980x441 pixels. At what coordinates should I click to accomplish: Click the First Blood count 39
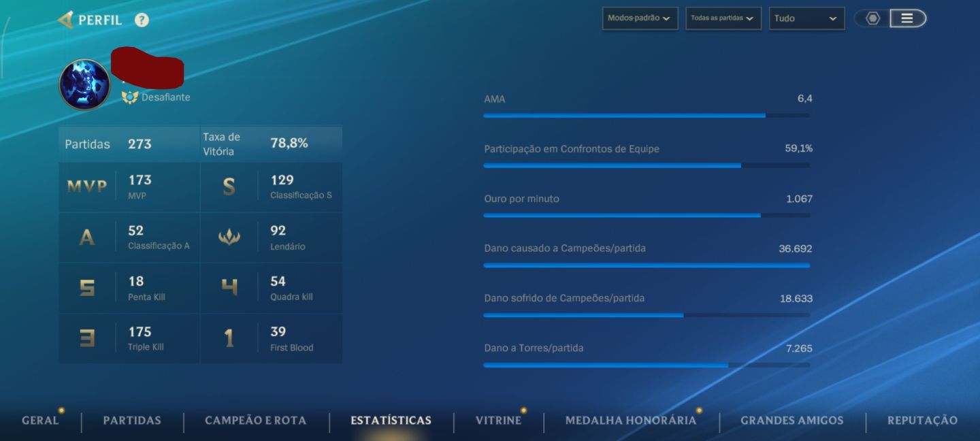click(x=278, y=332)
